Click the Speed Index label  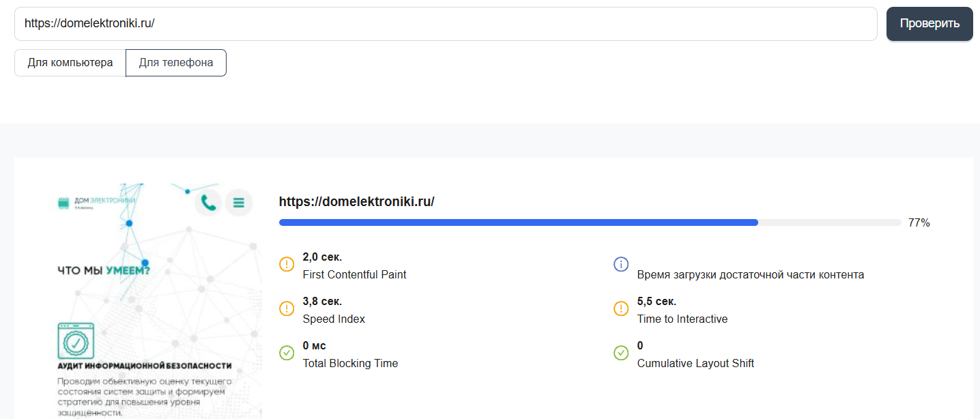point(334,319)
